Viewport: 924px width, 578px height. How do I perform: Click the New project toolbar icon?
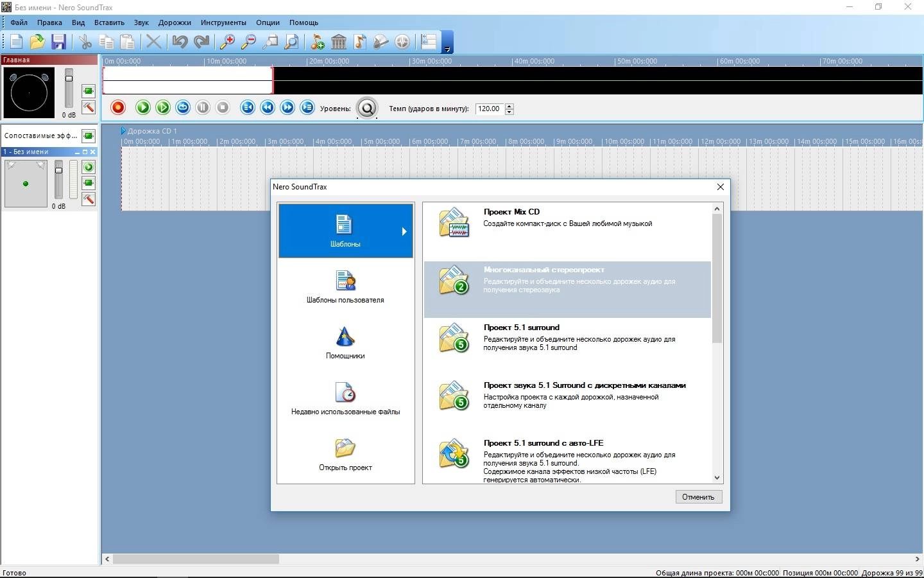coord(16,42)
